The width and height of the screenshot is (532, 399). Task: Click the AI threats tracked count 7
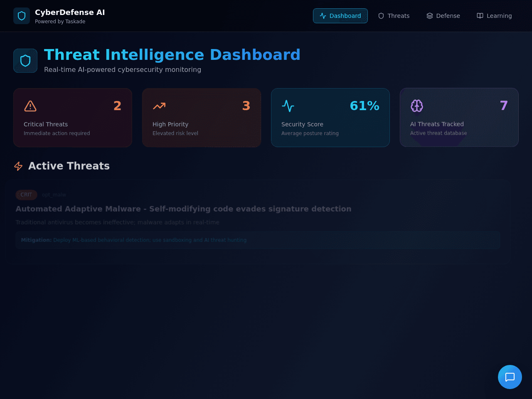(x=504, y=106)
